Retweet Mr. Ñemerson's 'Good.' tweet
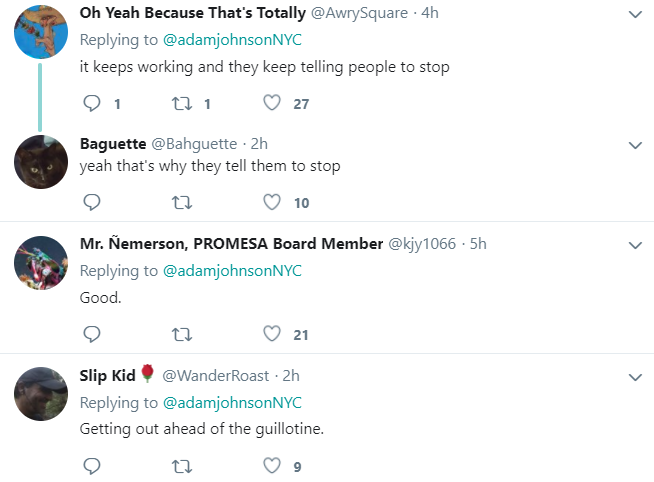The width and height of the screenshot is (654, 482). tap(182, 334)
